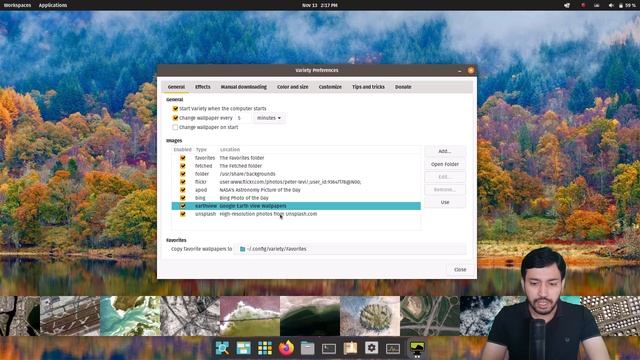Viewport: 640px width, 360px height.
Task: Open the Copy favorite wallpapers folder chooser
Action: (350, 249)
